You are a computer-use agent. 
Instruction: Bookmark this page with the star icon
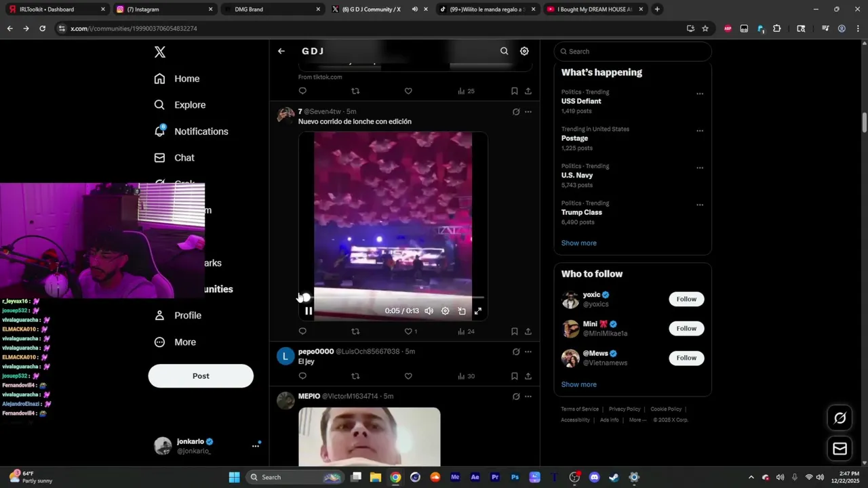(705, 28)
